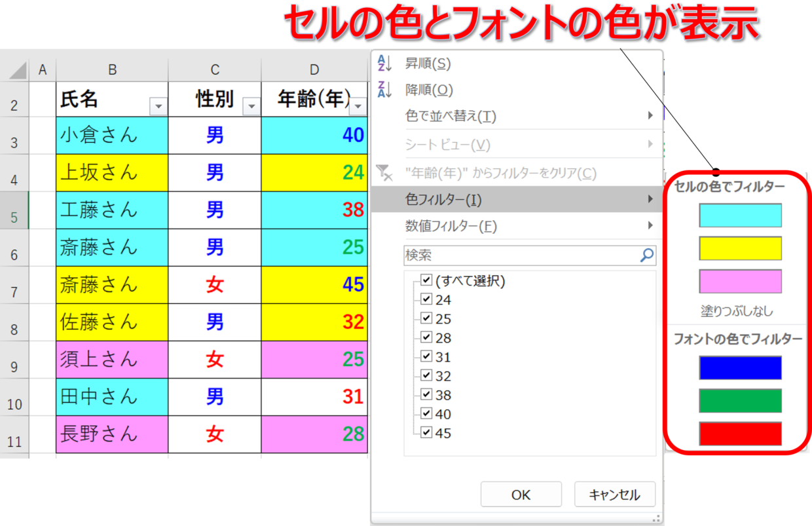Filter by red font color swatch
This screenshot has width=812, height=526.
coord(740,434)
